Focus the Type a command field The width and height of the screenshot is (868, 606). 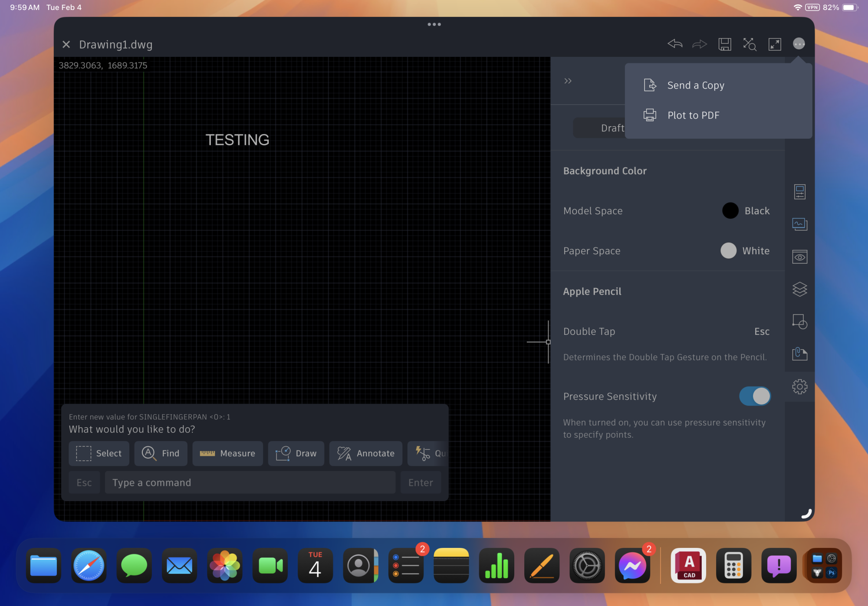coord(250,482)
